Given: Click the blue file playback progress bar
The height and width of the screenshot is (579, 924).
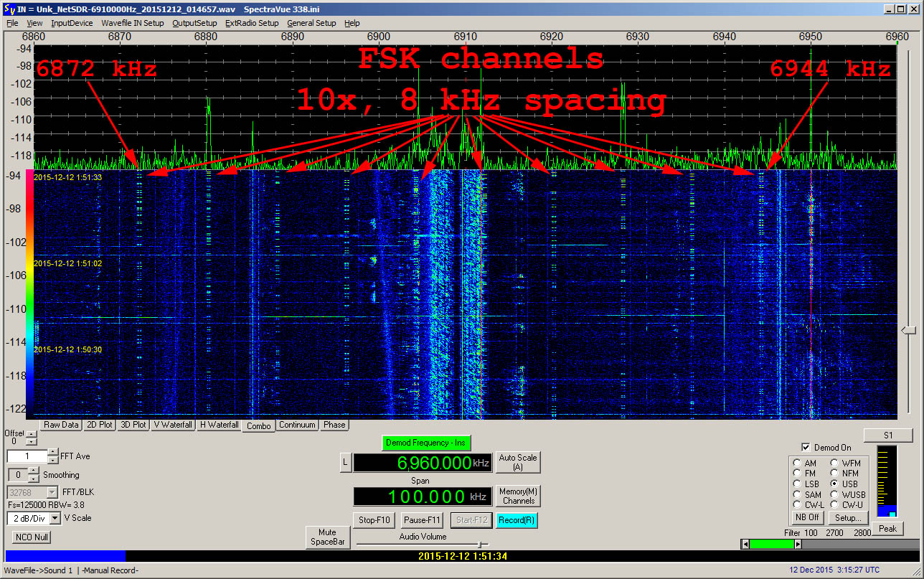Looking at the screenshot, I should coord(65,556).
